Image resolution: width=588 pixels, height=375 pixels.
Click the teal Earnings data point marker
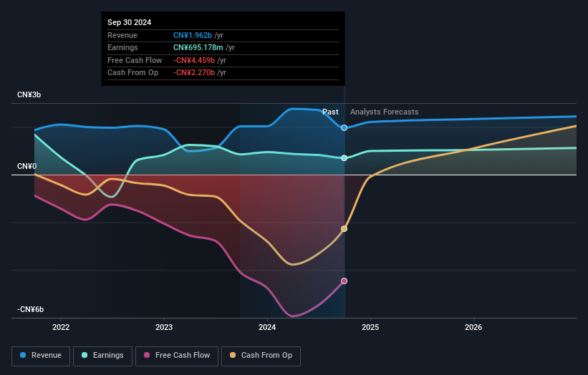(344, 158)
